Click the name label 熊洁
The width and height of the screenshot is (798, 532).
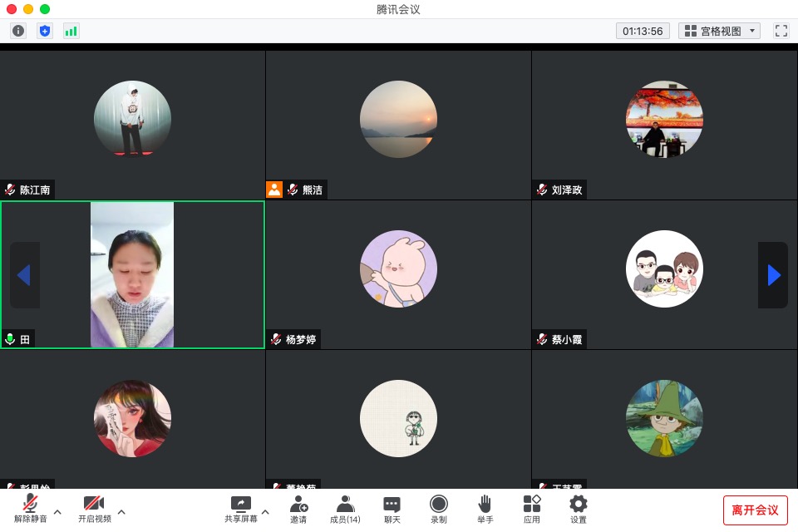[x=313, y=190]
